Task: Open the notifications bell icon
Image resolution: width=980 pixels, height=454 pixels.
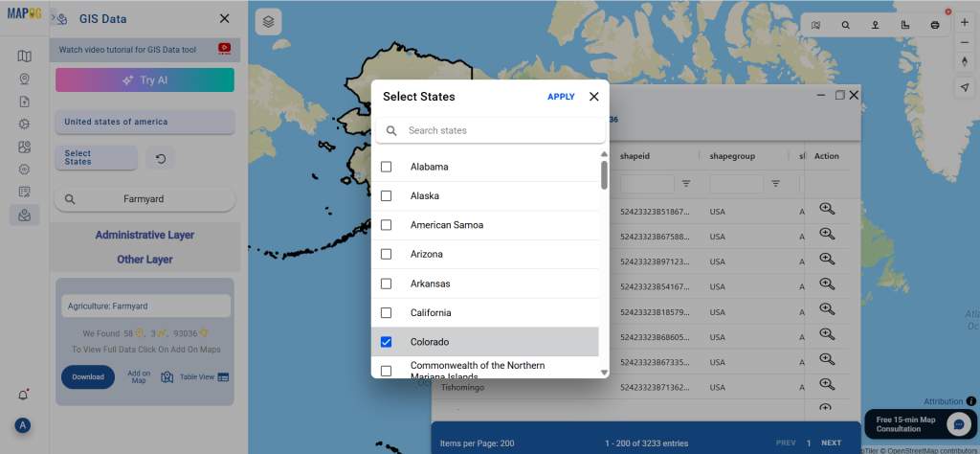Action: point(23,395)
